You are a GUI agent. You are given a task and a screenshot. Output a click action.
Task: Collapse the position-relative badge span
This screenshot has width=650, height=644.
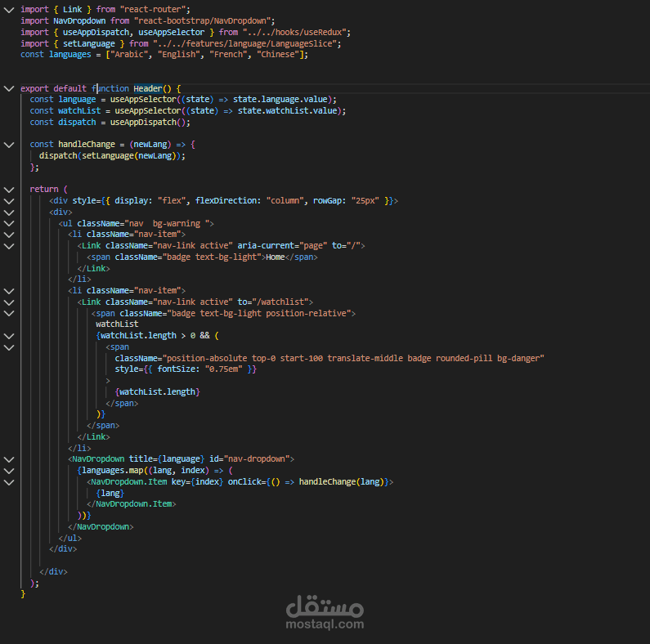coord(9,313)
